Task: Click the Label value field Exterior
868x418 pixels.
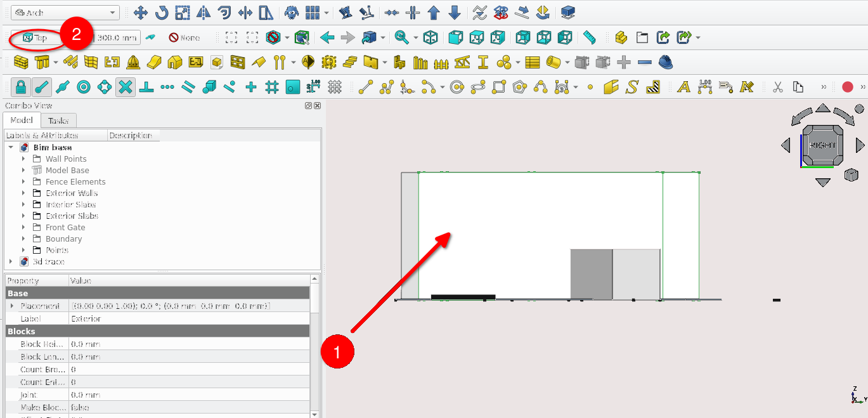Action: click(189, 319)
